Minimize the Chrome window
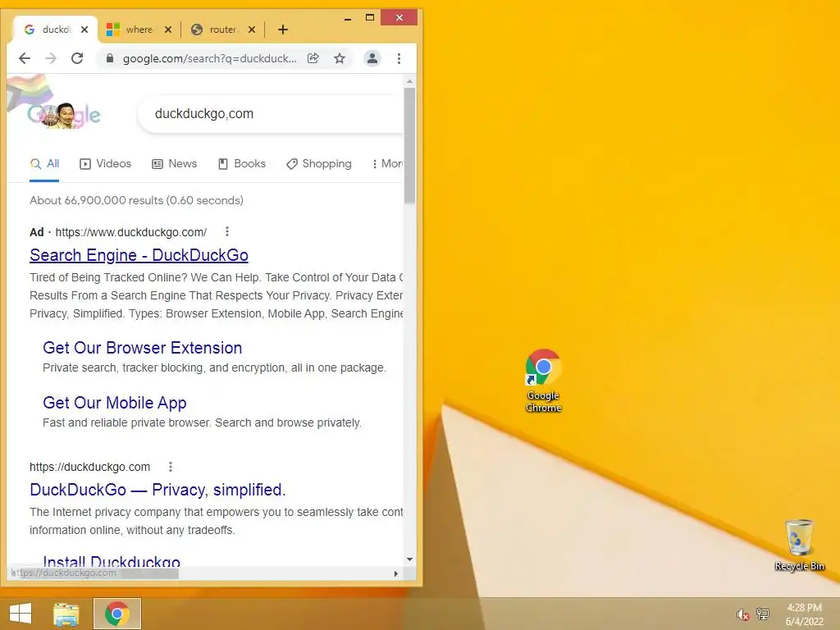Viewport: 840px width, 630px height. pos(348,18)
